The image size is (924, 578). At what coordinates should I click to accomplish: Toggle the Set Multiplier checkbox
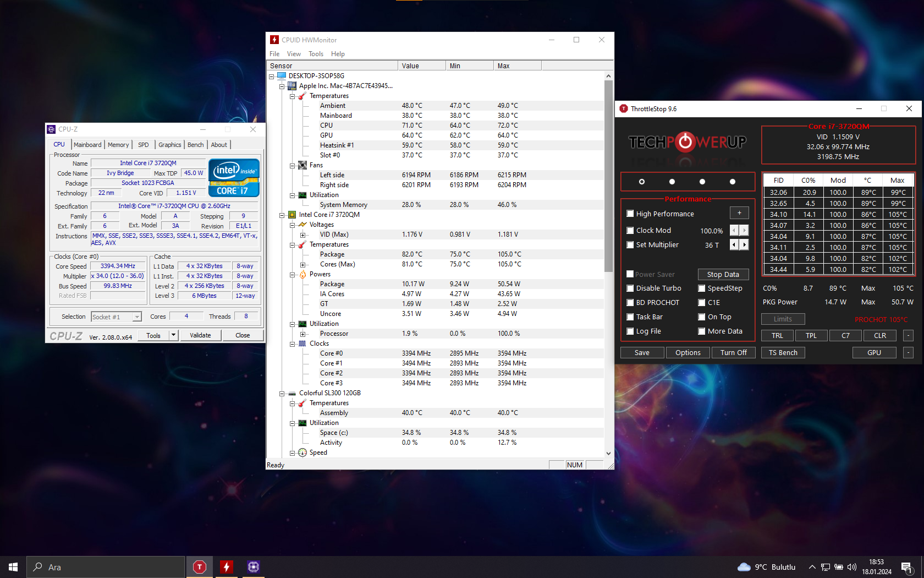pyautogui.click(x=630, y=244)
